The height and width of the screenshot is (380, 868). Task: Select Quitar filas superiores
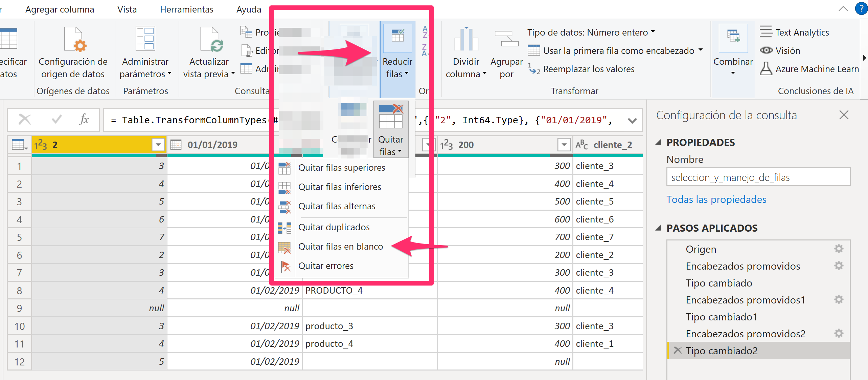[342, 168]
